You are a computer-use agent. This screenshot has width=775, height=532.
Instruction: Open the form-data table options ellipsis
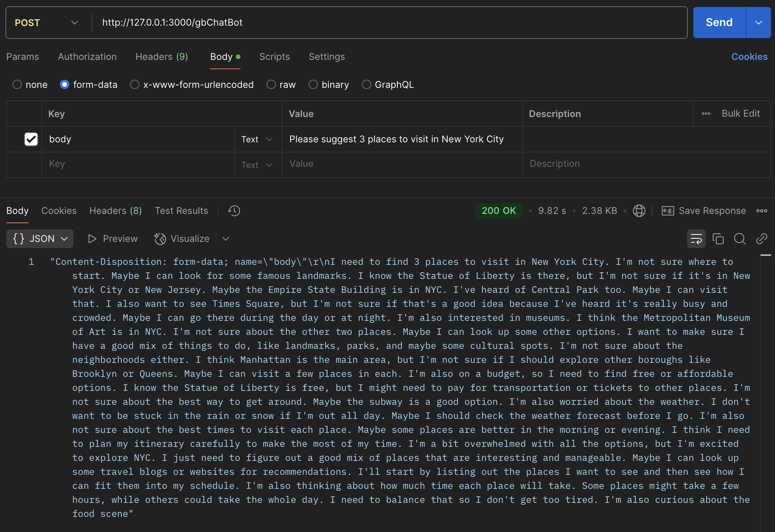[706, 114]
